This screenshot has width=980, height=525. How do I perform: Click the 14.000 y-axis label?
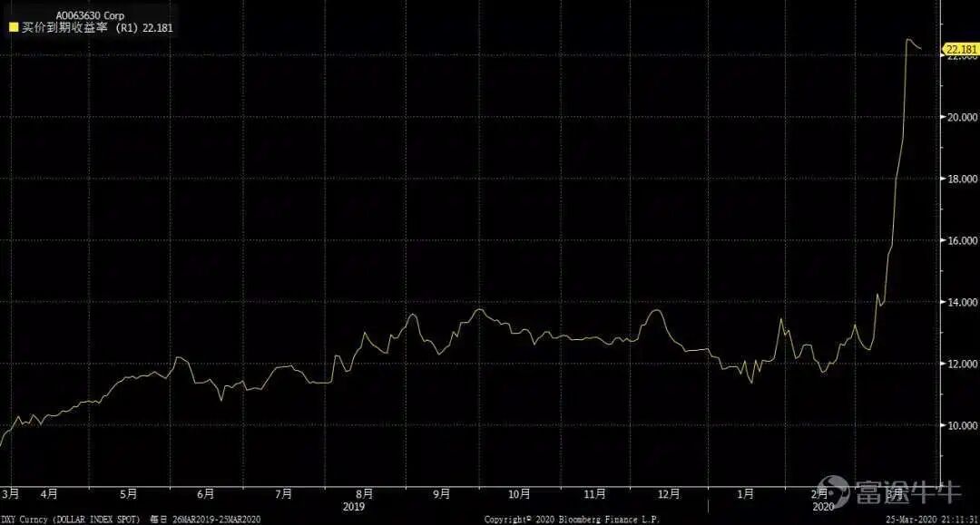pos(961,303)
